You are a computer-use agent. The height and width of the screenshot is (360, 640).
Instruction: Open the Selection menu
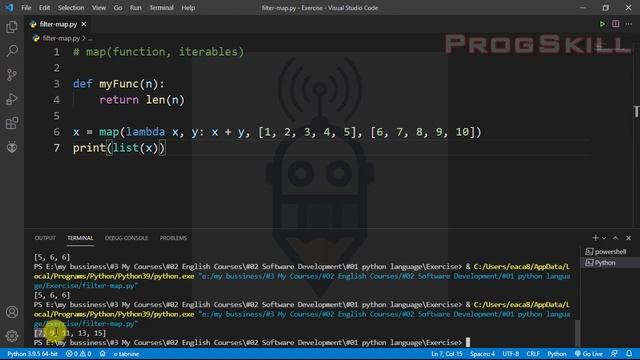71,8
